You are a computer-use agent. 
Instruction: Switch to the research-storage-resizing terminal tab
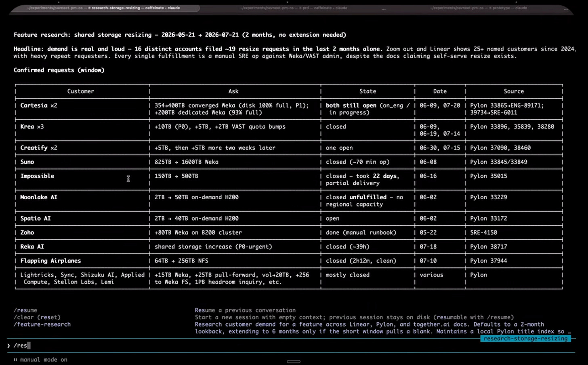[x=104, y=8]
